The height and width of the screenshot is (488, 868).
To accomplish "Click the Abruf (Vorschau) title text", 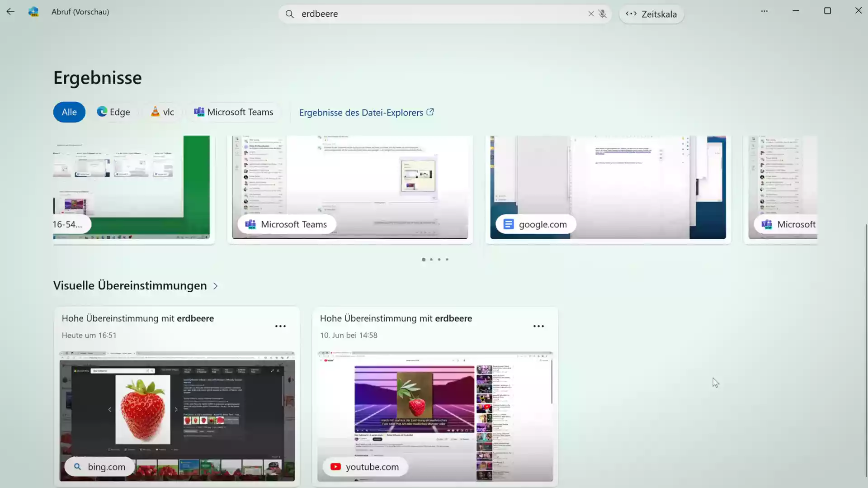I will click(x=80, y=12).
